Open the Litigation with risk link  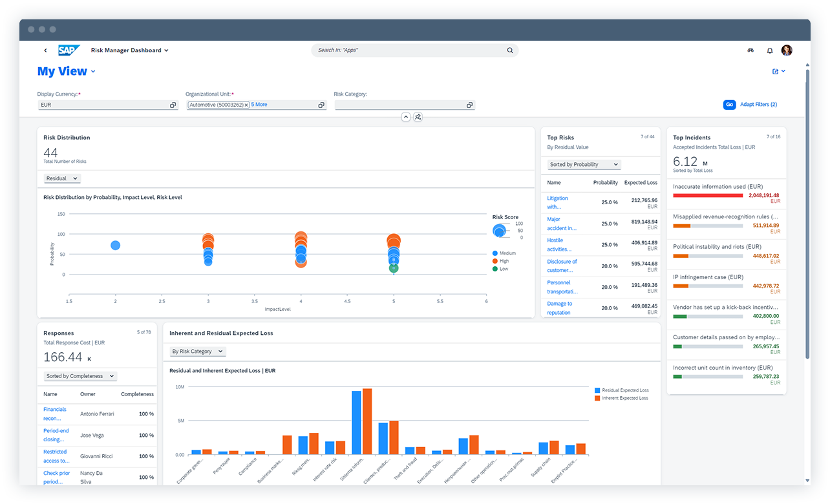coord(557,202)
